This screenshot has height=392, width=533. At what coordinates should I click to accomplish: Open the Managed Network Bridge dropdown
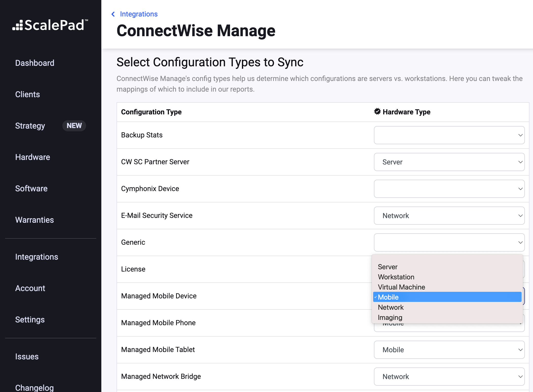coord(449,377)
